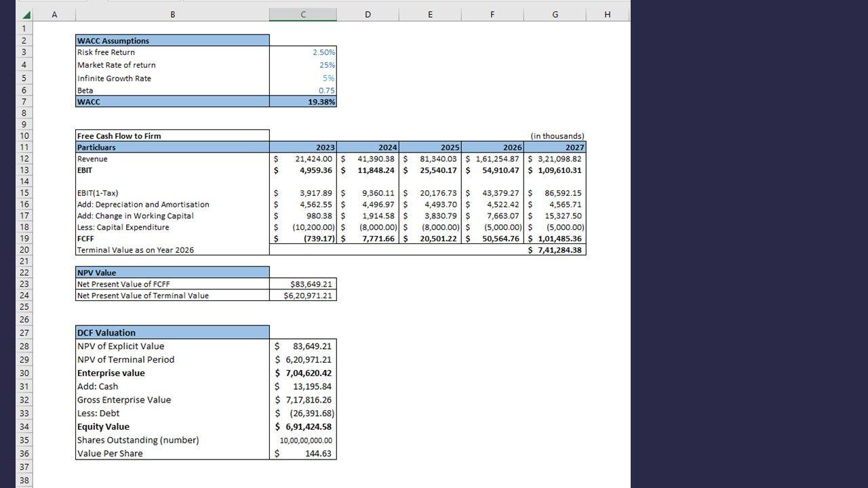
Task: Click the Enterprise value amount cell
Action: [x=303, y=373]
